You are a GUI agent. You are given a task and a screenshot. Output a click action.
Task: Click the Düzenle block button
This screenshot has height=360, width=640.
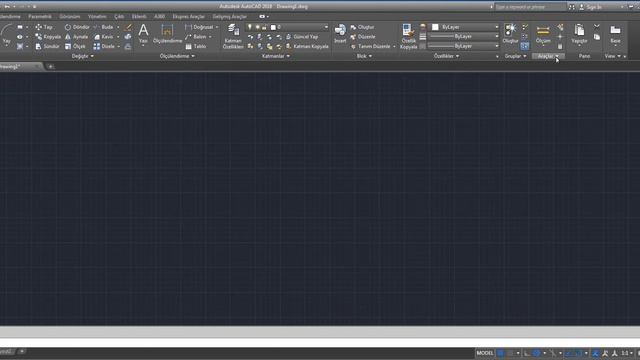[362, 37]
